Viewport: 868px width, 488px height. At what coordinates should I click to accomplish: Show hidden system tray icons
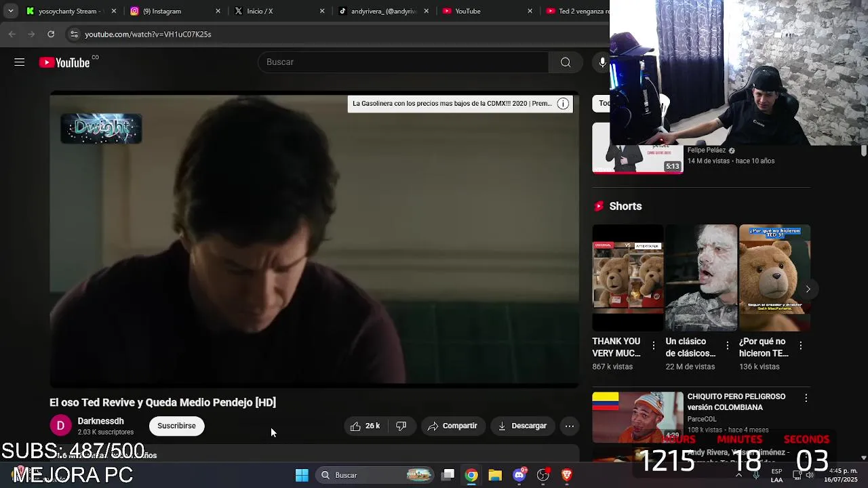(738, 475)
